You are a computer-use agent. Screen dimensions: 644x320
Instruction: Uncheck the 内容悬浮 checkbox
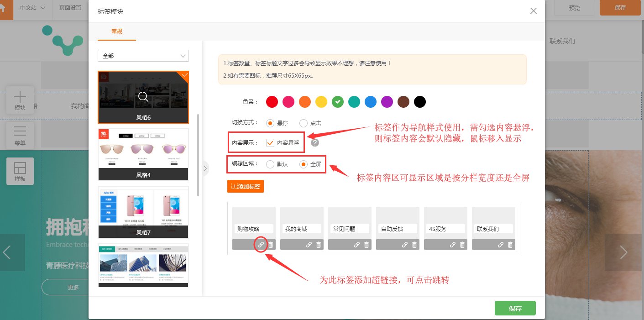click(270, 143)
